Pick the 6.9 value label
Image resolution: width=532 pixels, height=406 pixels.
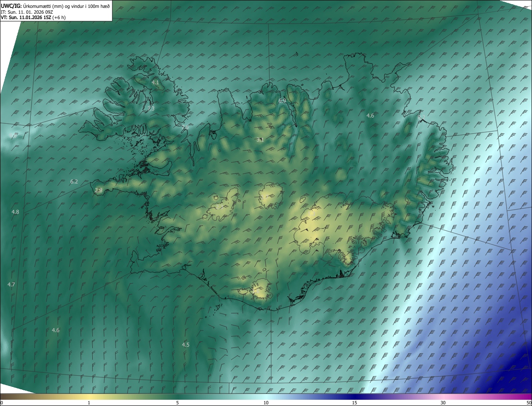[x=282, y=100]
